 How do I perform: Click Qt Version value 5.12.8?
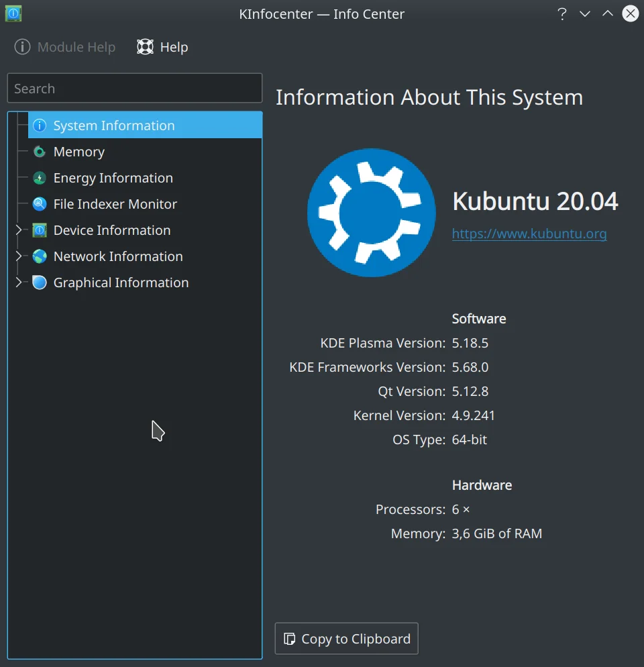click(x=470, y=391)
